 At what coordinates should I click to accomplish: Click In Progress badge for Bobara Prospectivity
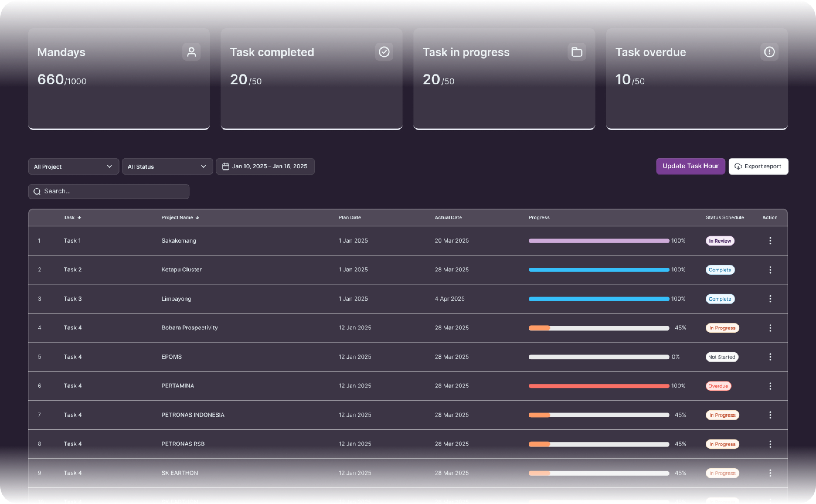coord(722,328)
